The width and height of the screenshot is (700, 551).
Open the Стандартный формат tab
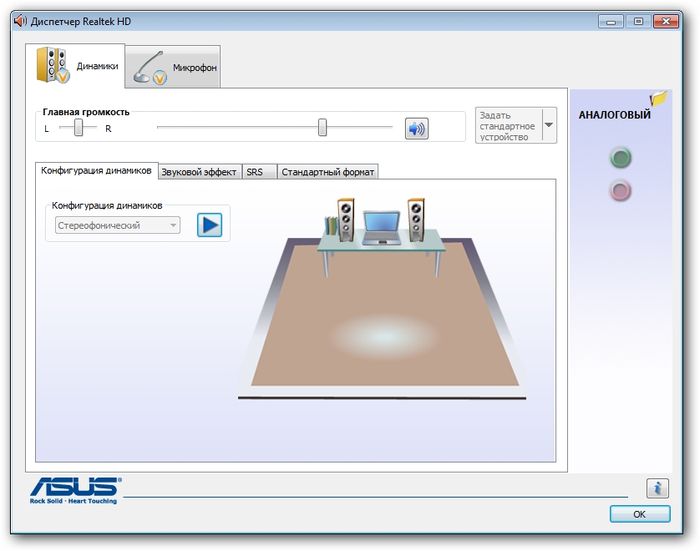[x=328, y=172]
